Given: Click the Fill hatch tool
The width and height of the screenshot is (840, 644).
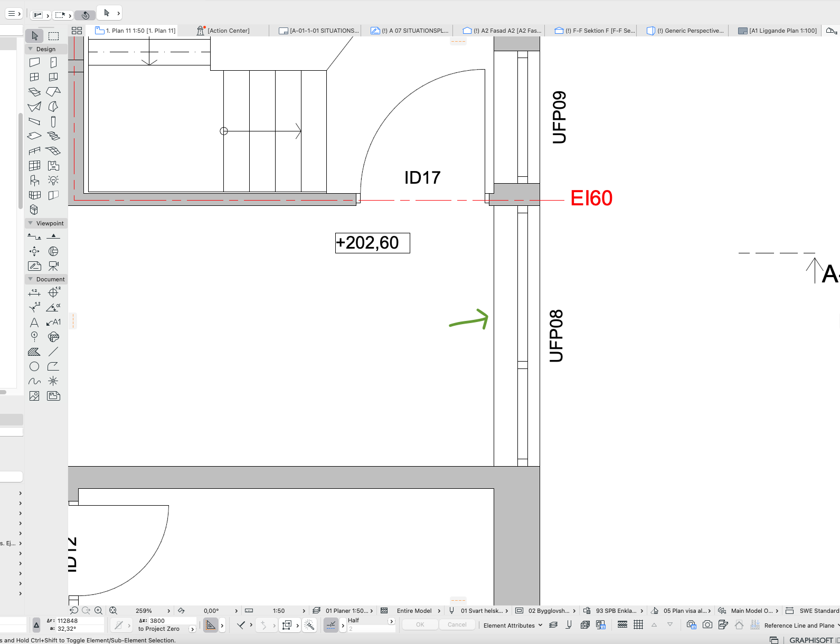Looking at the screenshot, I should [x=34, y=352].
